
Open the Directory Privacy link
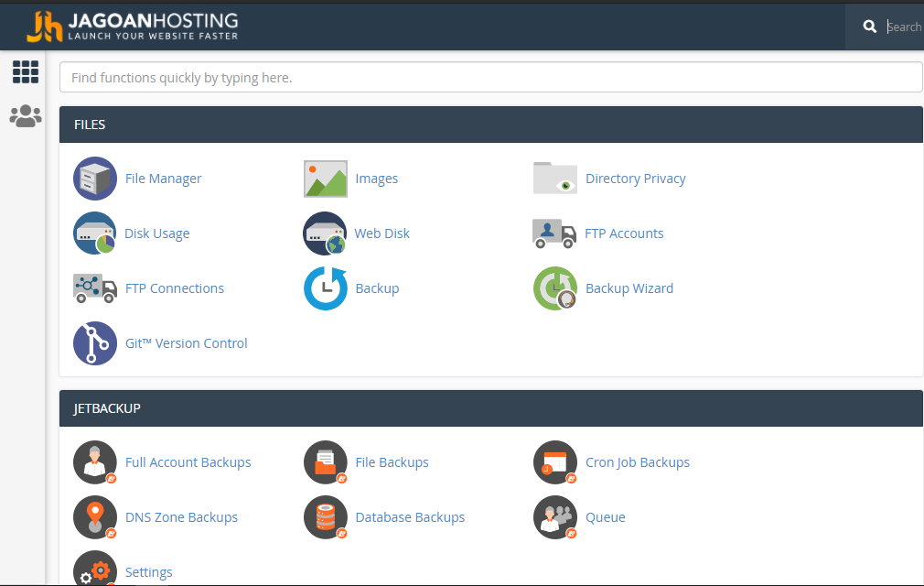[x=635, y=179]
